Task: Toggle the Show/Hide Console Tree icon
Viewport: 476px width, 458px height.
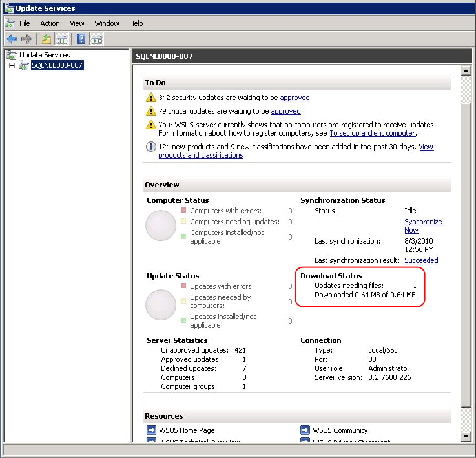Action: pyautogui.click(x=61, y=39)
